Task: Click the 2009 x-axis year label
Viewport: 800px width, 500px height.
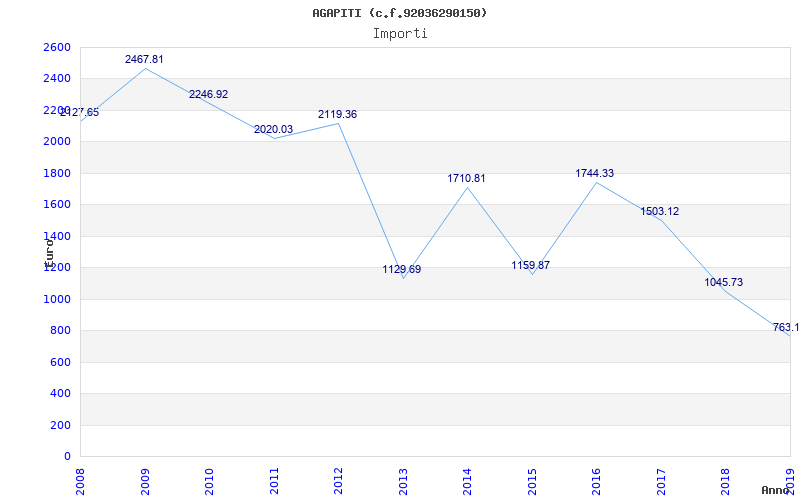Action: [x=144, y=482]
